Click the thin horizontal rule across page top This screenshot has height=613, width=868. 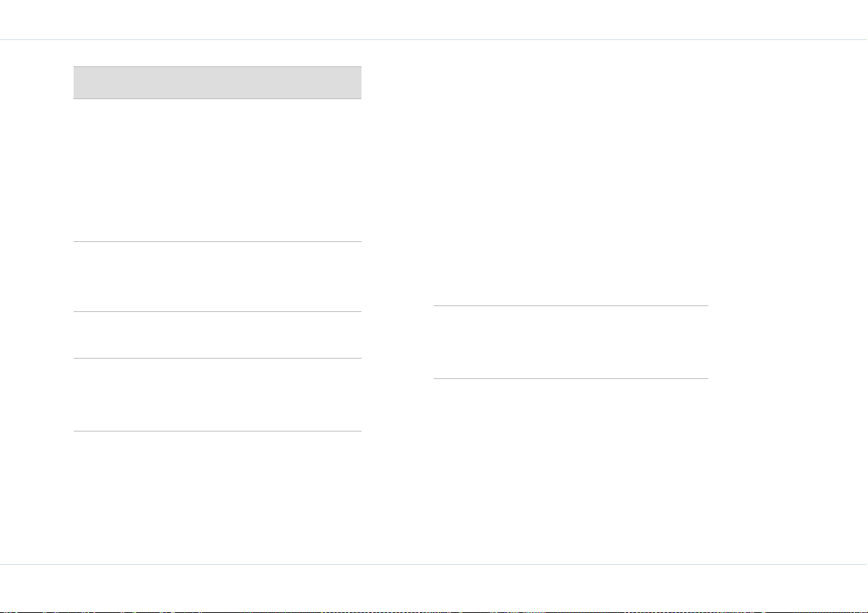coord(434,40)
